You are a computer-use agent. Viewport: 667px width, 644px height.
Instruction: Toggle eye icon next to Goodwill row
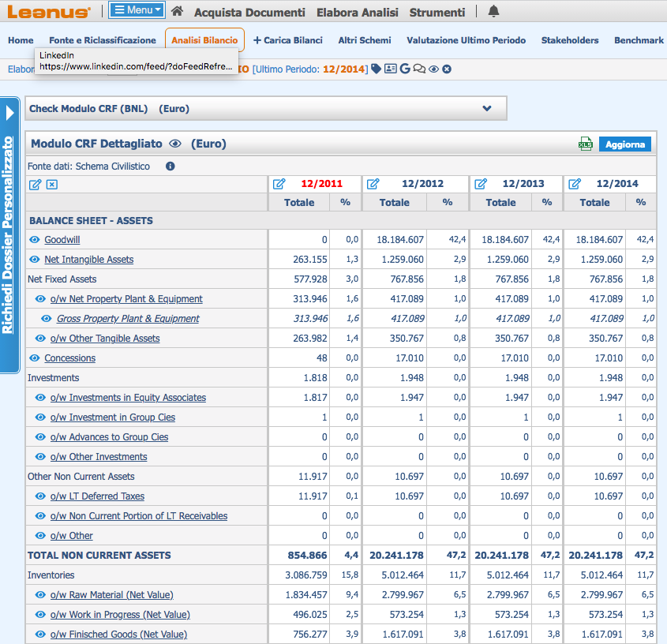(x=34, y=240)
